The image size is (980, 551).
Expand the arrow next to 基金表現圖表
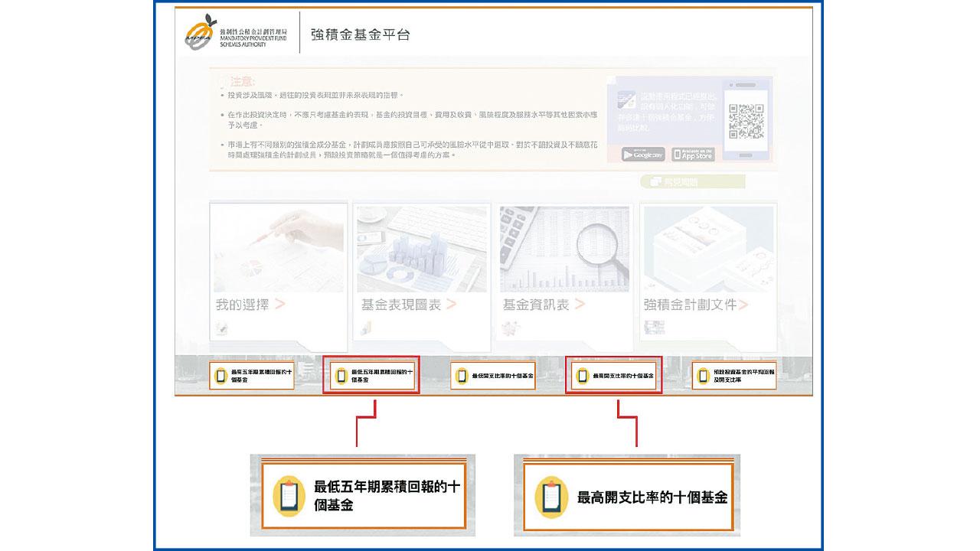(451, 305)
